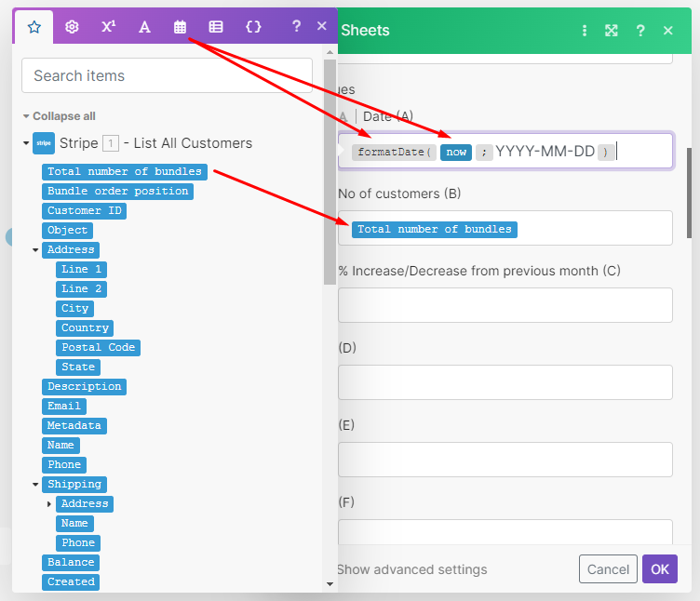Confirm with the OK button
The height and width of the screenshot is (601, 700).
[x=660, y=568]
